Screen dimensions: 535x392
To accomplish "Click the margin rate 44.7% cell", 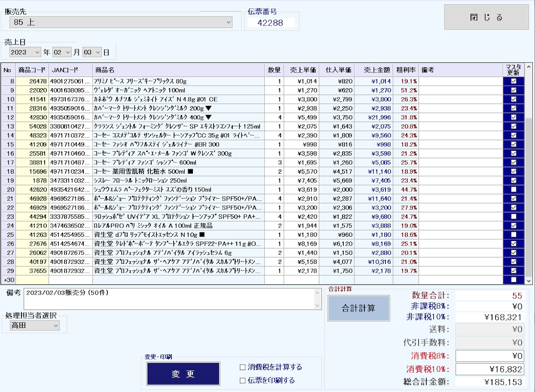I will [x=406, y=189].
